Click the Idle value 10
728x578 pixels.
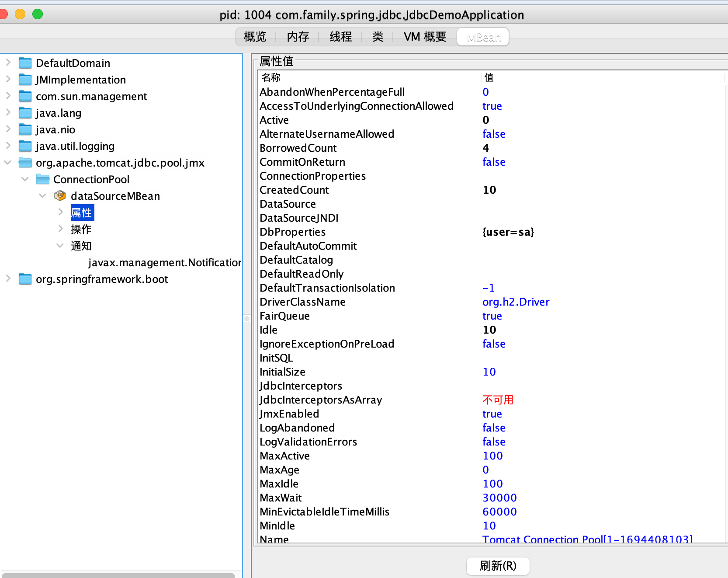coord(489,330)
